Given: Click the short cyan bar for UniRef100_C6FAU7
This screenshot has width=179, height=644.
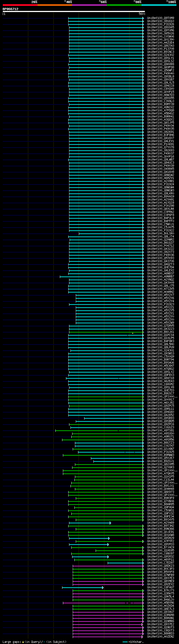Looking at the screenshot, I should pos(83,587).
